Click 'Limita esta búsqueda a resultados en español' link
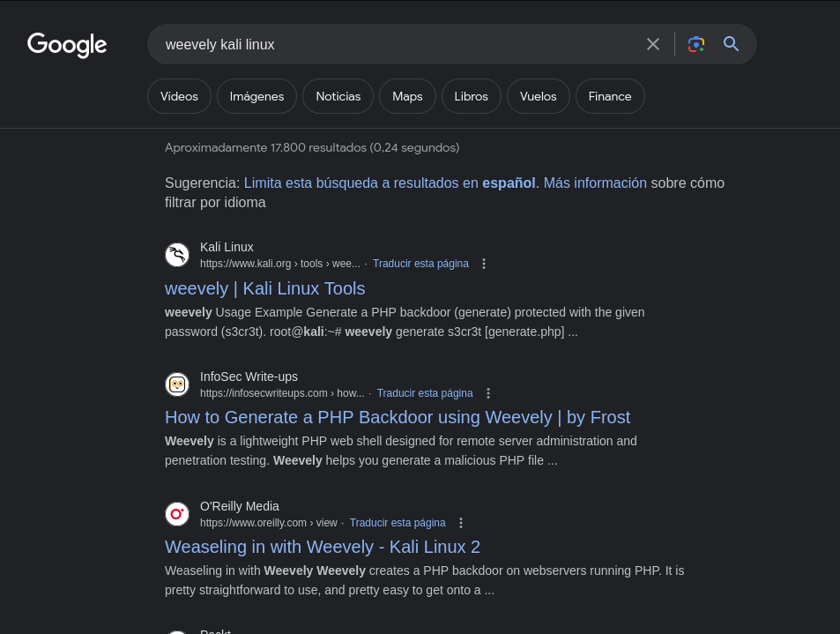Screen dimensions: 840x634 point(390,183)
